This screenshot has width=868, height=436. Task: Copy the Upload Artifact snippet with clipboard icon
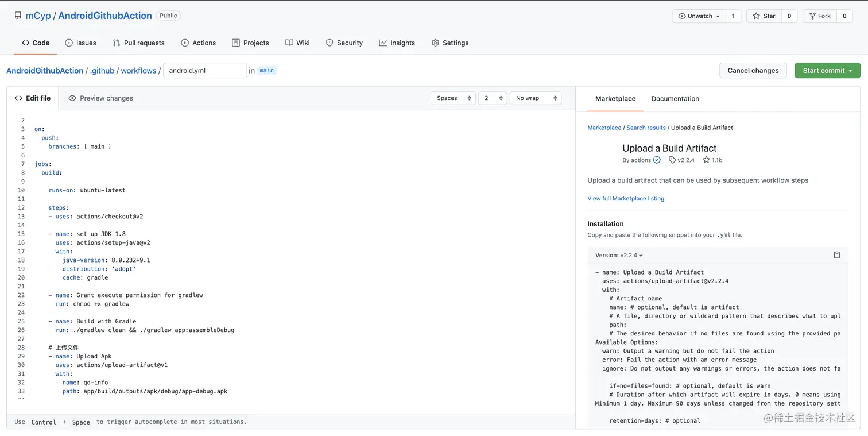pos(836,255)
